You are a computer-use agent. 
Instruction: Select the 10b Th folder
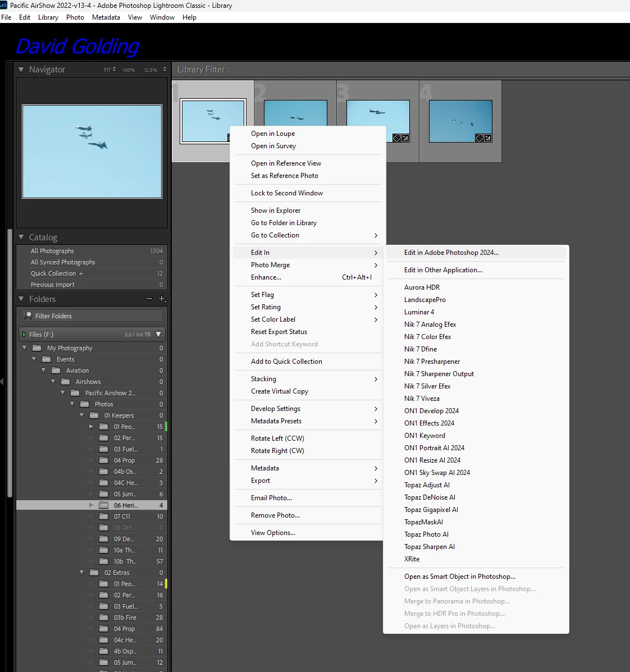92,561
